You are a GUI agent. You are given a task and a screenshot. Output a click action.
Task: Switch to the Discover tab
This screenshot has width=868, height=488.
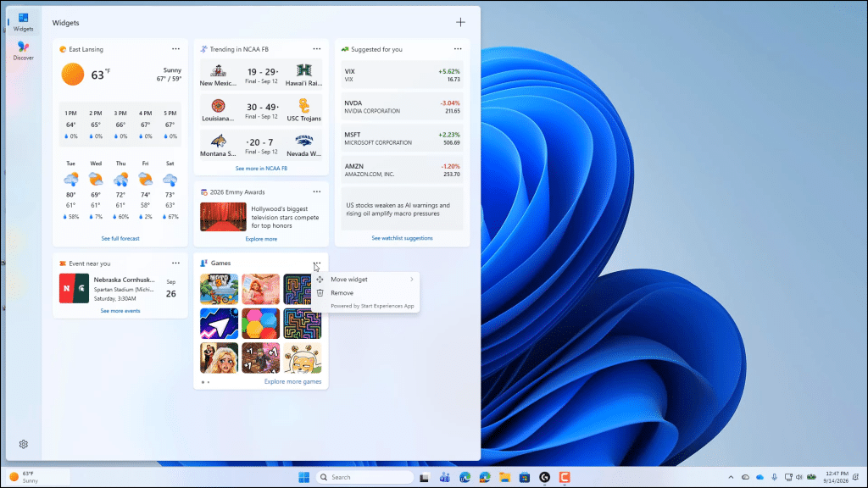[x=23, y=50]
